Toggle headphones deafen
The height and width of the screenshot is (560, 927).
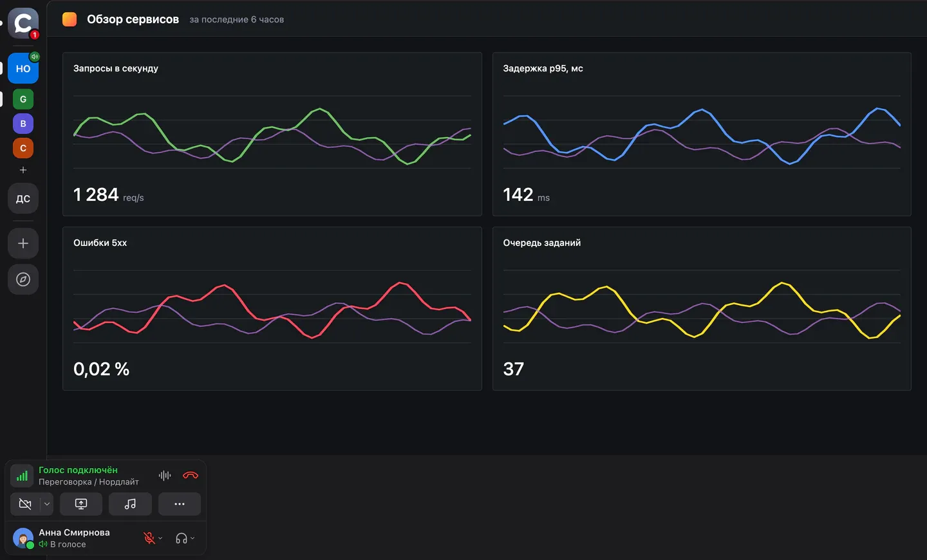click(182, 538)
